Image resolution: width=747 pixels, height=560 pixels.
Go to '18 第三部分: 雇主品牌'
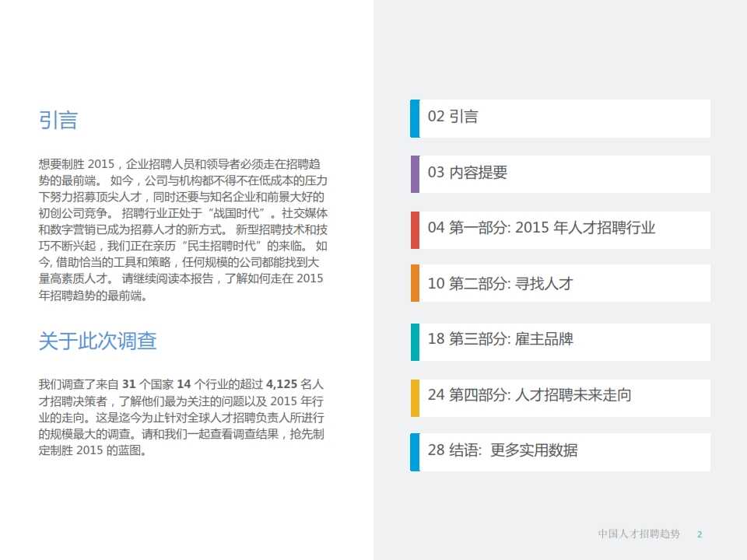pos(560,342)
